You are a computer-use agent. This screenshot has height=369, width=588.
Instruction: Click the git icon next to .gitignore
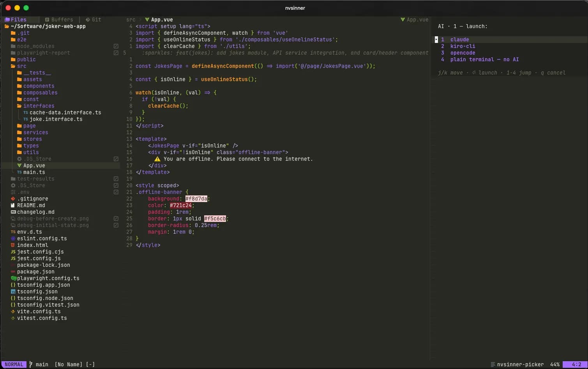[13, 199]
